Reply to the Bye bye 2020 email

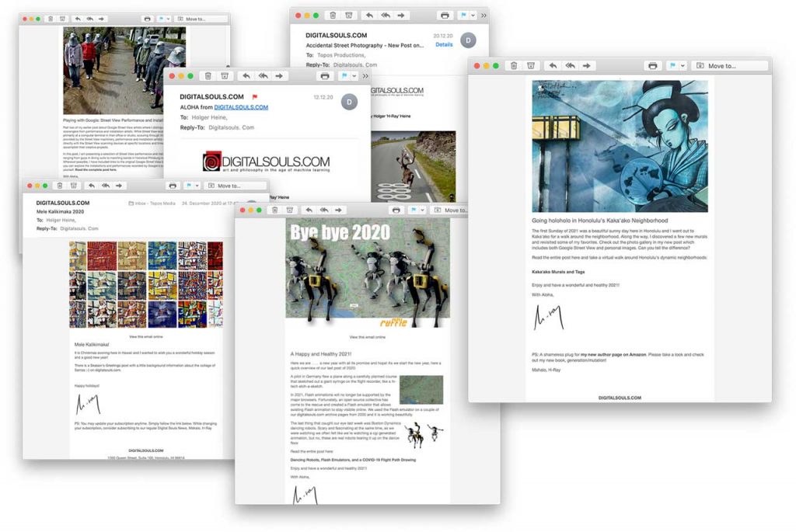(x=309, y=210)
